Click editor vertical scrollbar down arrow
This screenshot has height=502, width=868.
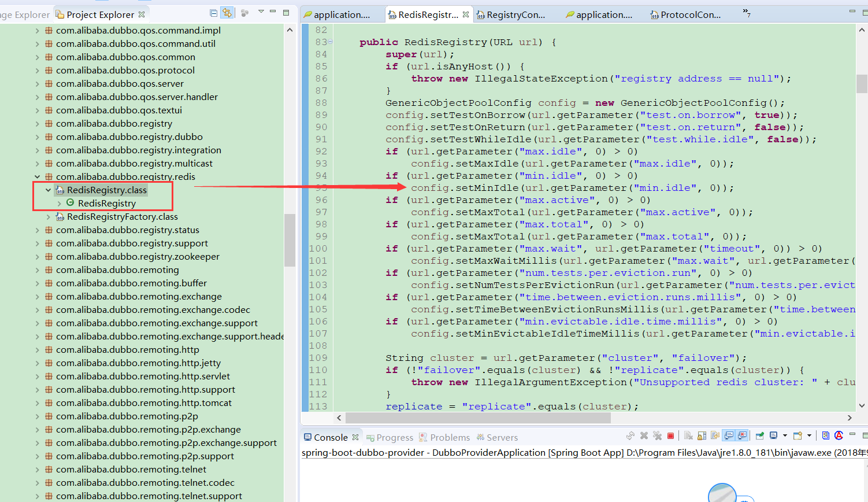coord(862,405)
